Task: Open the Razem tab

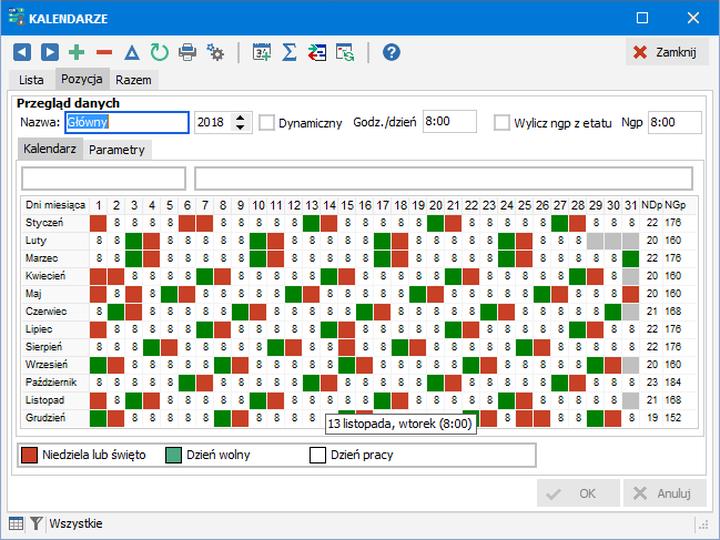Action: tap(133, 80)
